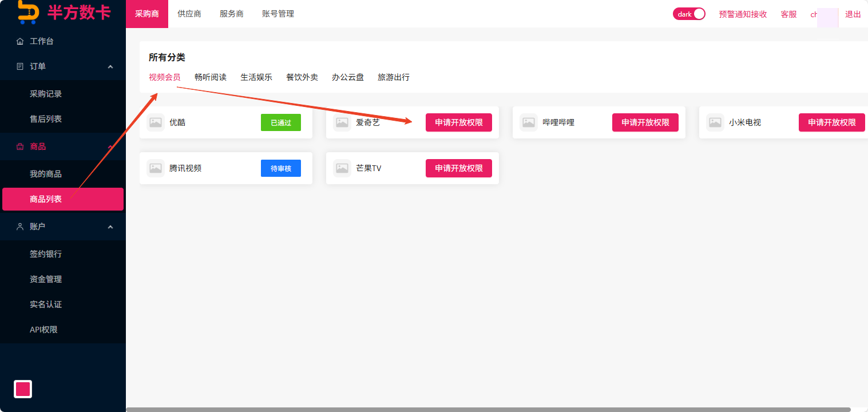The height and width of the screenshot is (412, 868).
Task: Click the 哔哩哔哩 product name
Action: (x=558, y=122)
